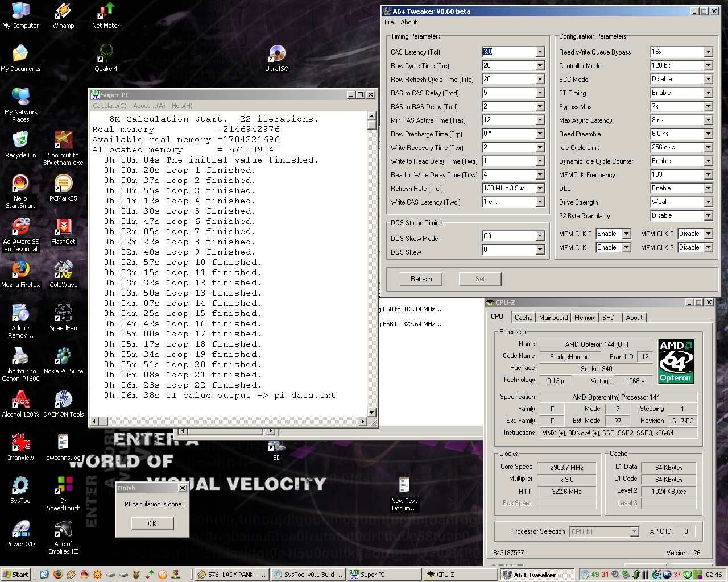Open the My Computer desktop icon

coord(20,15)
